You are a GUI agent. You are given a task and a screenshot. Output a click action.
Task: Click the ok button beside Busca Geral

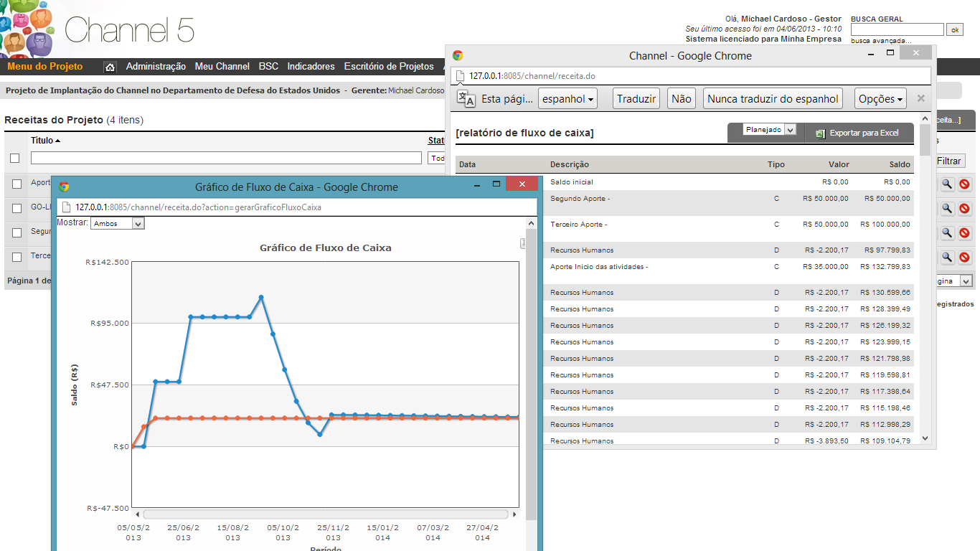coord(954,29)
